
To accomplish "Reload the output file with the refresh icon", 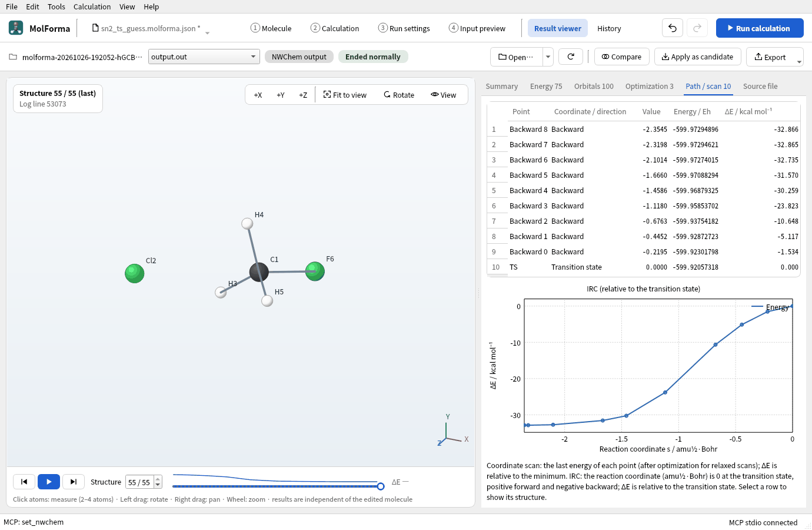I will tap(571, 57).
